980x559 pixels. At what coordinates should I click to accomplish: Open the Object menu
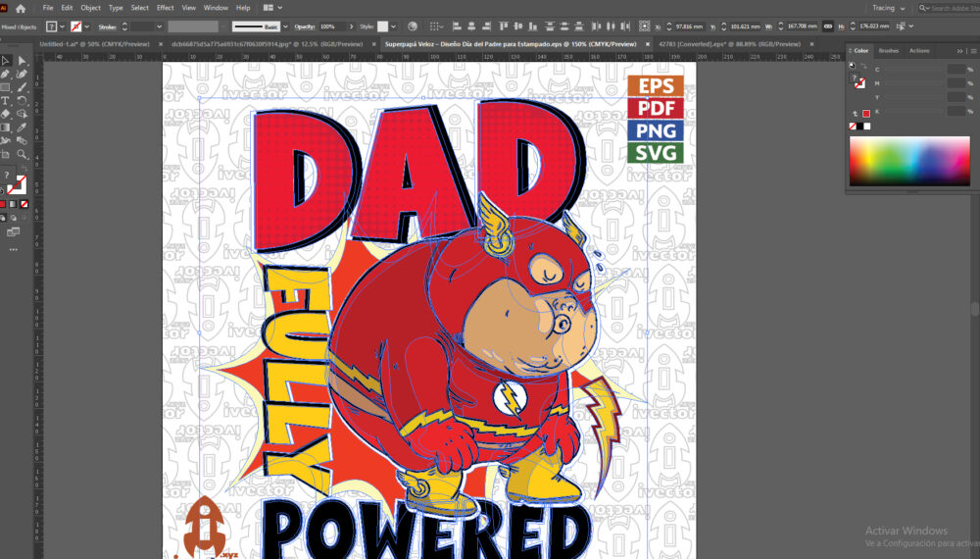coord(90,8)
